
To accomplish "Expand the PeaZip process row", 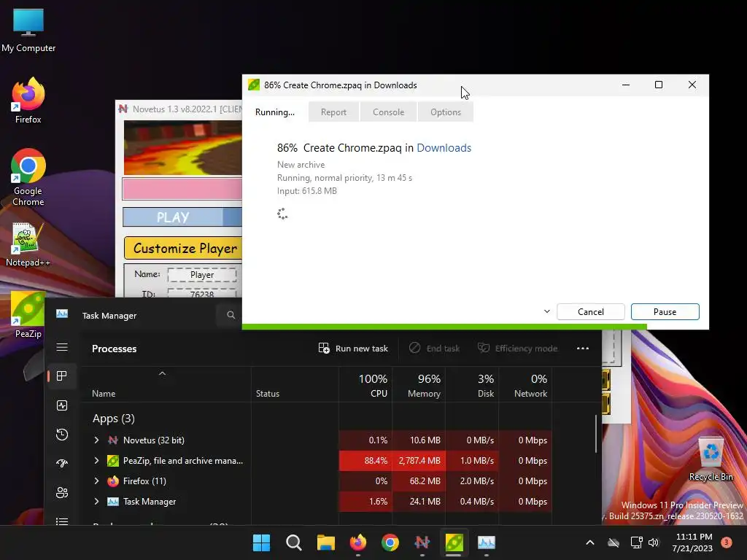I will [x=97, y=461].
